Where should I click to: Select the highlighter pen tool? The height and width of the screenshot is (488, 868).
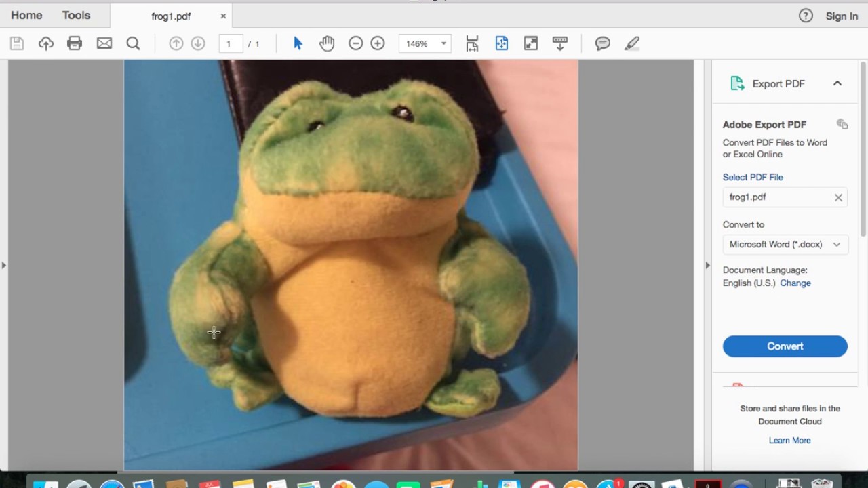[632, 43]
